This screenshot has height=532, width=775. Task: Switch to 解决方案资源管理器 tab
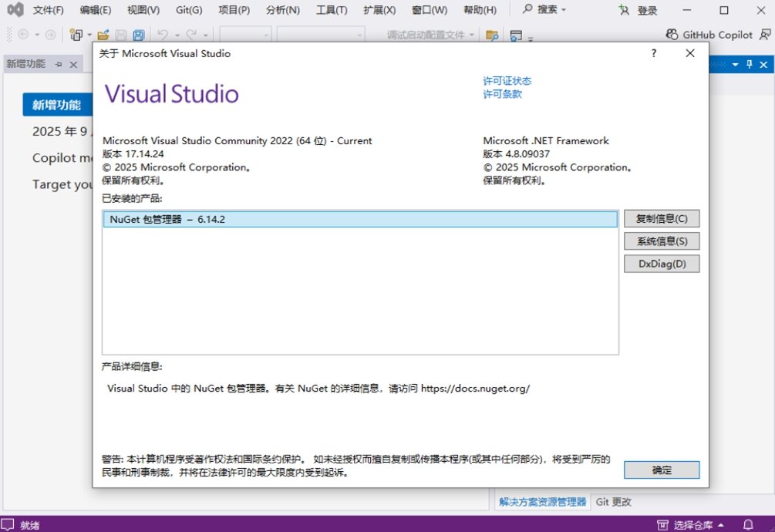[x=542, y=502]
